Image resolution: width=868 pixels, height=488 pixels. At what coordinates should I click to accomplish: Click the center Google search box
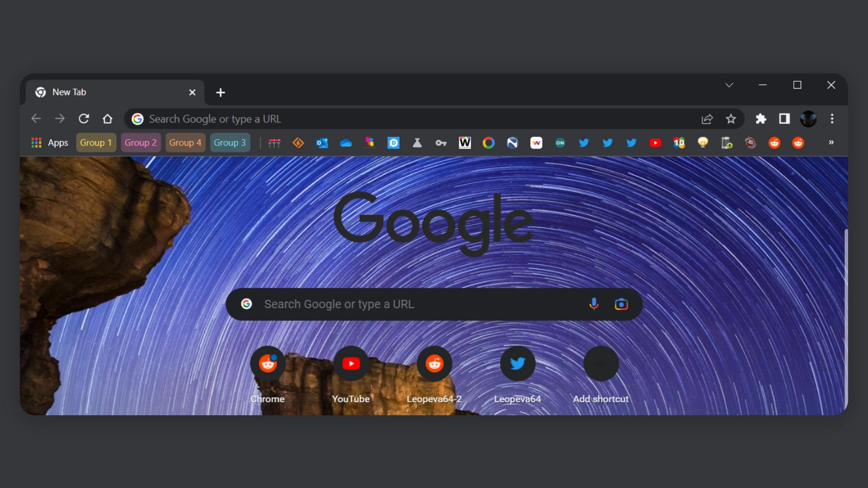[407, 304]
